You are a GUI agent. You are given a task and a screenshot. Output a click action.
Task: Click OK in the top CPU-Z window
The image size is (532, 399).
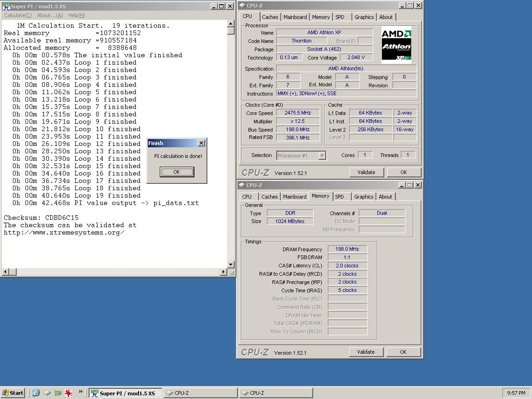click(x=404, y=172)
